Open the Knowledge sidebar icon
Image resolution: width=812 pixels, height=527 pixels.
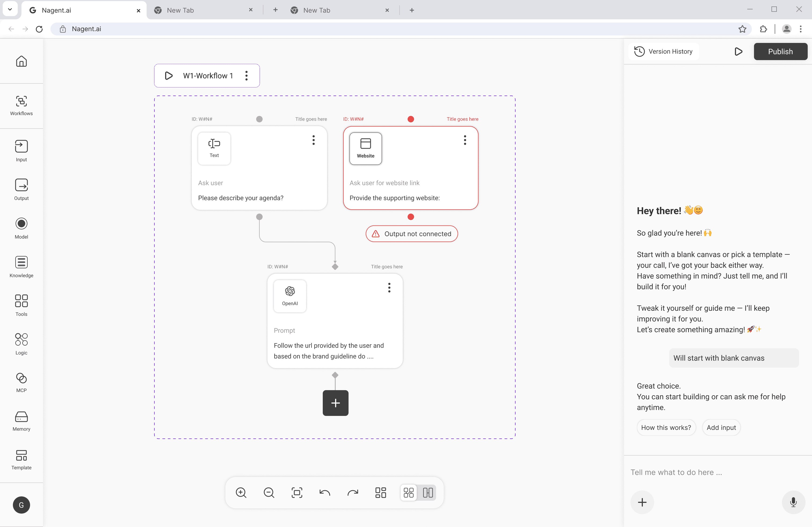point(21,266)
